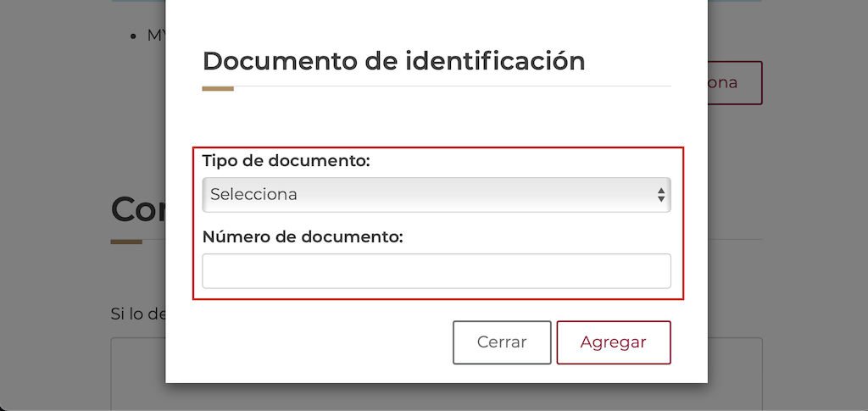
Task: Click the Documento de identificación heading
Action: [393, 61]
